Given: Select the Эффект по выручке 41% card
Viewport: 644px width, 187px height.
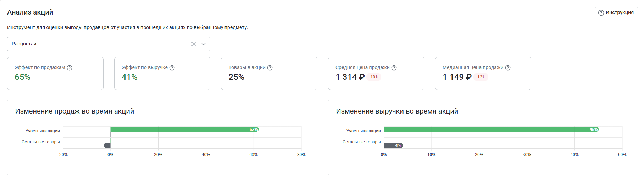Looking at the screenshot, I should pyautogui.click(x=162, y=73).
